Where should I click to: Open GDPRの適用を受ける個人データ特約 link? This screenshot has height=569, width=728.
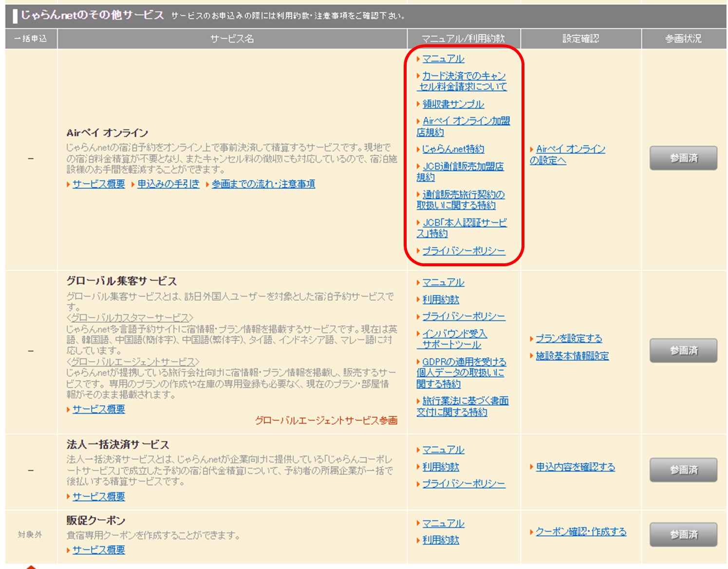[x=464, y=362]
